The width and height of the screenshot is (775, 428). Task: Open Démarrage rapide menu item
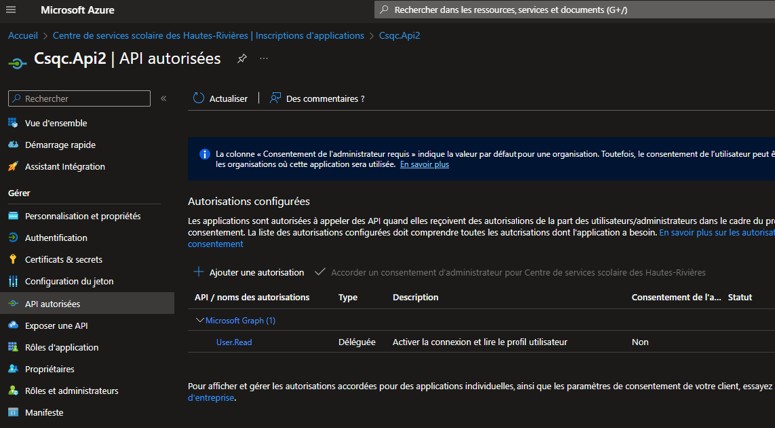[x=60, y=145]
